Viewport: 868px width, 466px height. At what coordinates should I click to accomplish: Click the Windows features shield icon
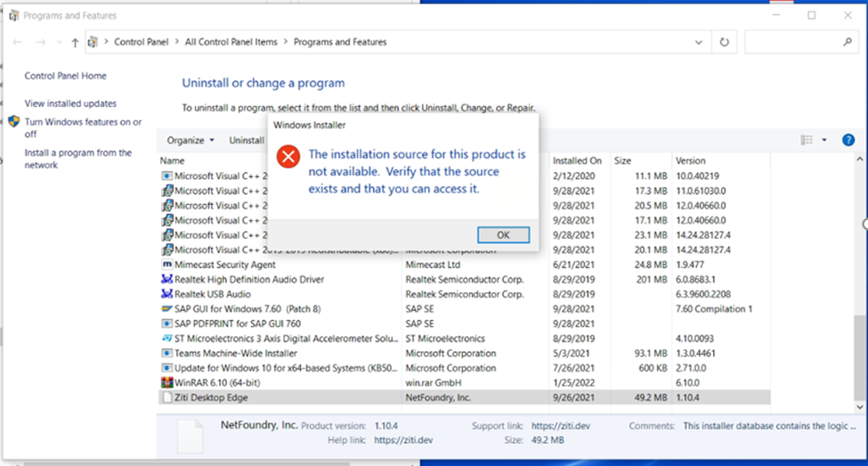[x=14, y=121]
